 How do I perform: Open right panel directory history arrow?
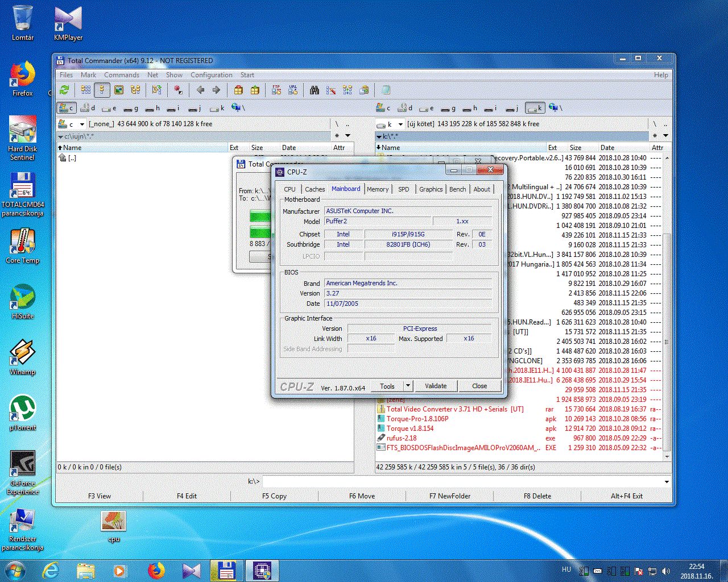[665, 136]
